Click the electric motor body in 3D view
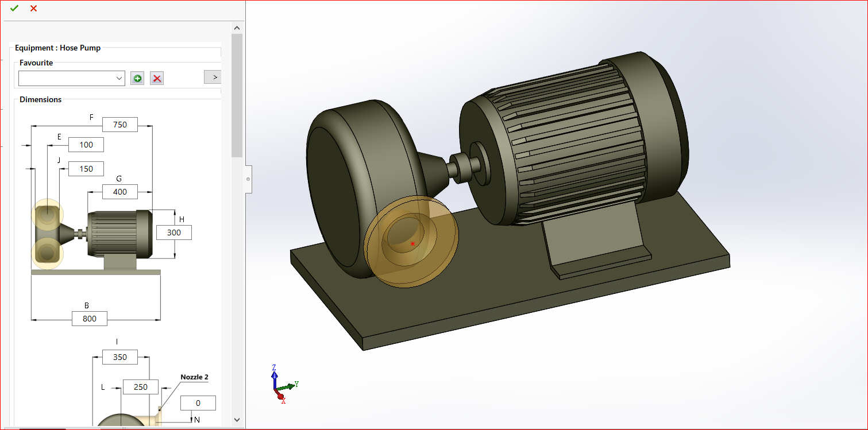 click(x=574, y=138)
